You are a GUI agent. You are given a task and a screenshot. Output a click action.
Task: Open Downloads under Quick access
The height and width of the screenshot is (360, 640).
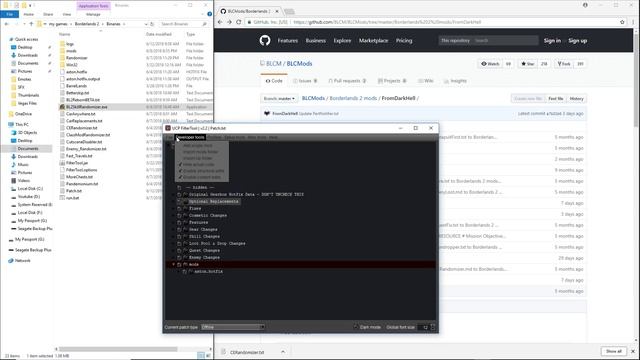27,55
